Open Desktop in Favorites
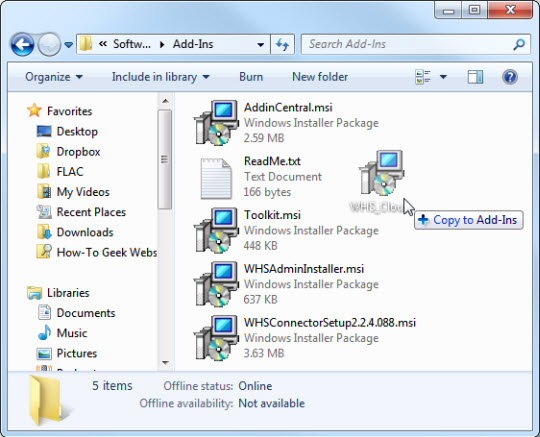The height and width of the screenshot is (437, 540). [x=77, y=132]
